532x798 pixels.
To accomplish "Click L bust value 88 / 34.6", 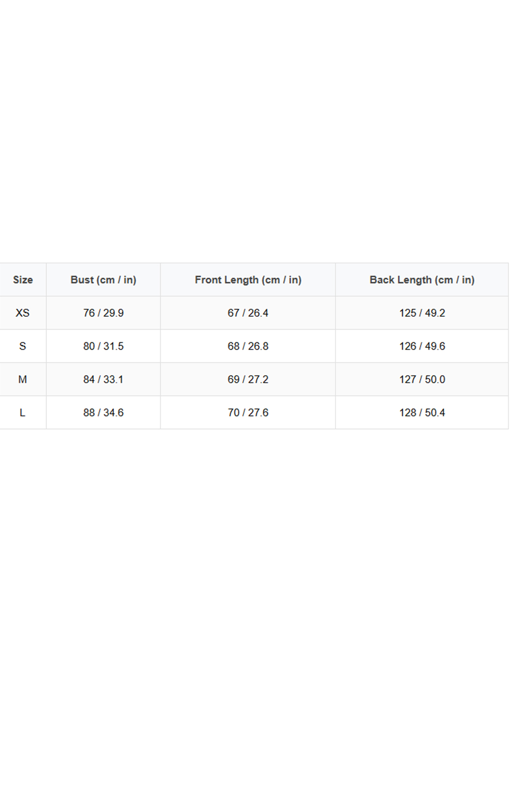I will 103,413.
